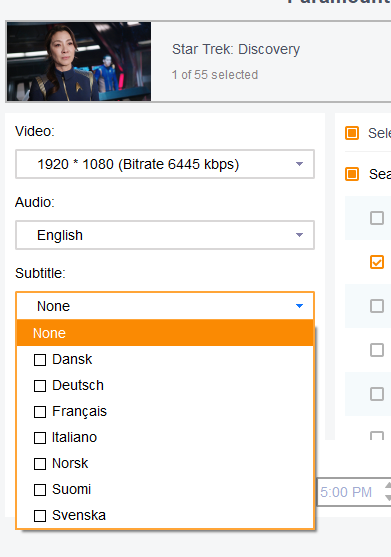The height and width of the screenshot is (557, 391).
Task: Check the Français subtitle checkbox
Action: coord(40,412)
